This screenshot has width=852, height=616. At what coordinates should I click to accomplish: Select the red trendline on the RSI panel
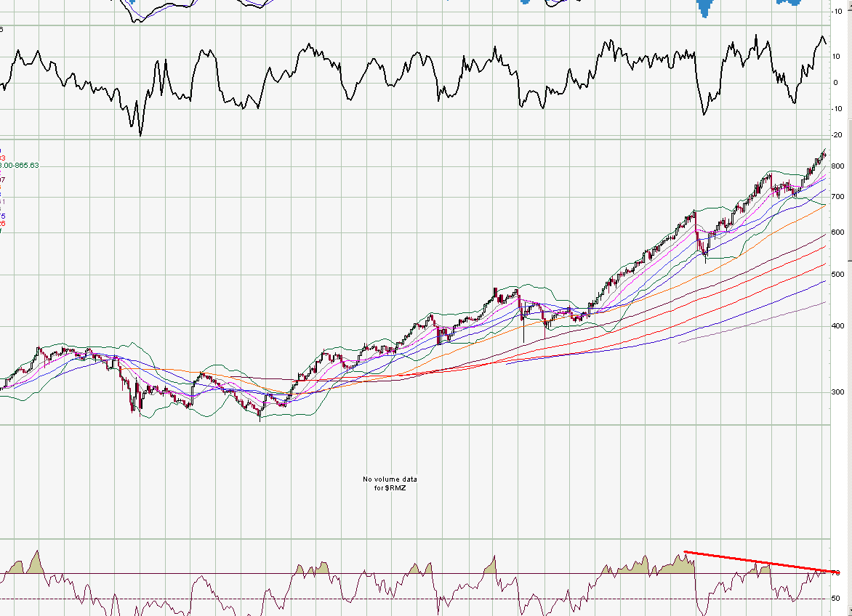pyautogui.click(x=761, y=562)
